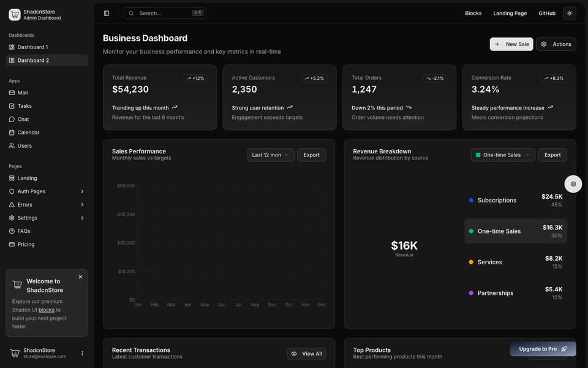Click the search magnifier icon
This screenshot has height=368, width=588.
point(131,13)
